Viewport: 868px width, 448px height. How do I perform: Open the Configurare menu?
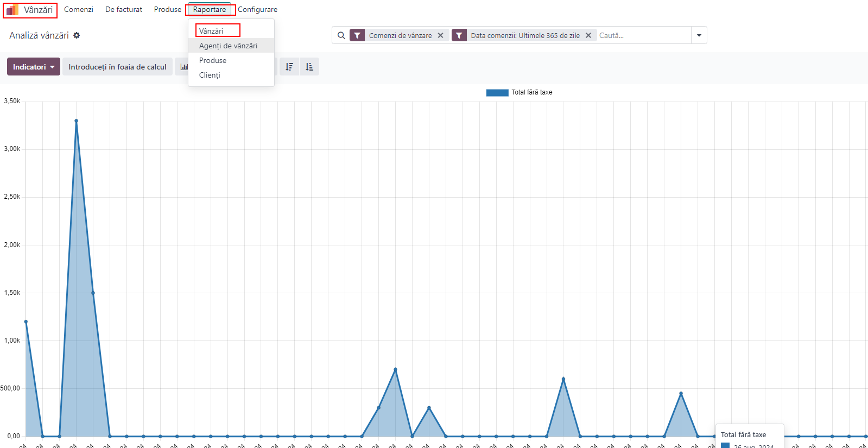pyautogui.click(x=257, y=9)
